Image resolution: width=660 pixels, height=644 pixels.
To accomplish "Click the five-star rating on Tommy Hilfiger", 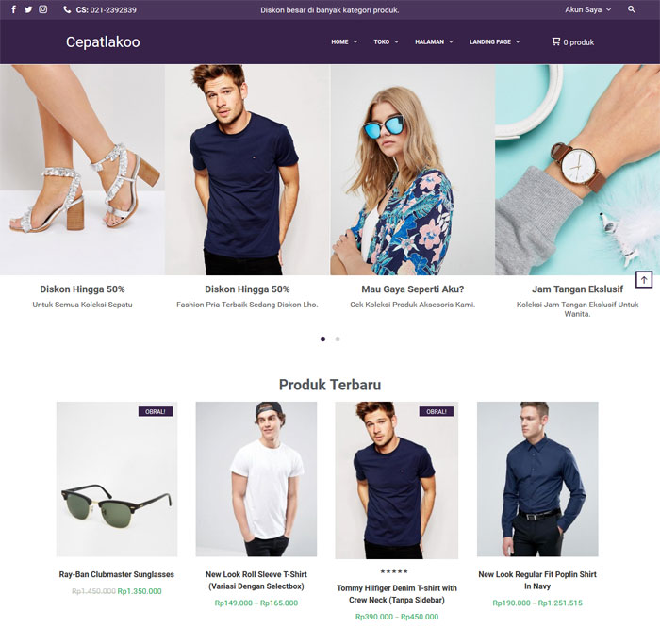I will click(x=394, y=571).
